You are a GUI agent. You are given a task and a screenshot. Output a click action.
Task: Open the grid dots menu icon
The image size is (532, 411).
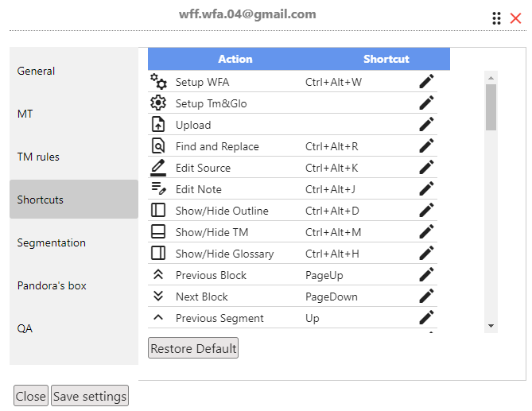496,18
